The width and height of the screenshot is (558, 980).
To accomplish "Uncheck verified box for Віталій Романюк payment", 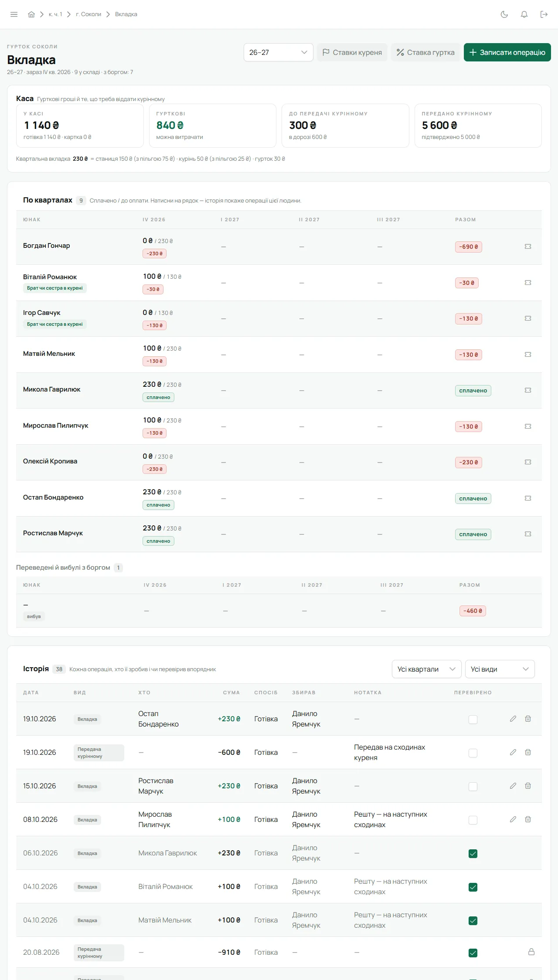I will (473, 887).
